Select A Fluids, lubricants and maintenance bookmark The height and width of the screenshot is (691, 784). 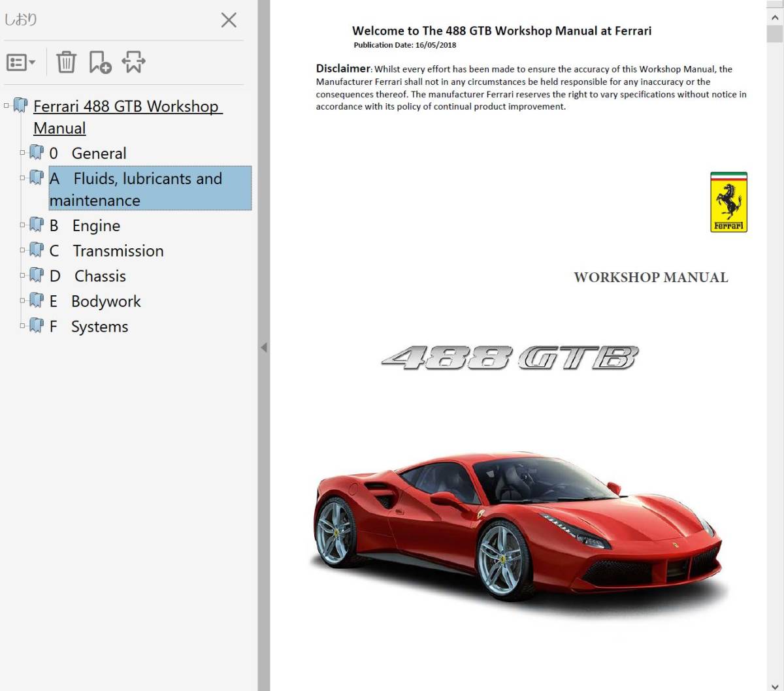[x=150, y=189]
